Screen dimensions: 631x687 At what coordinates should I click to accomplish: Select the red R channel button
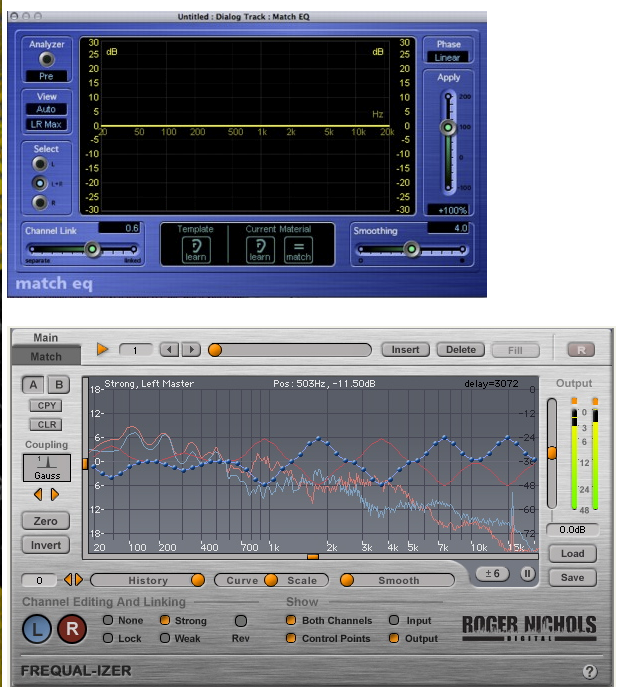click(72, 629)
